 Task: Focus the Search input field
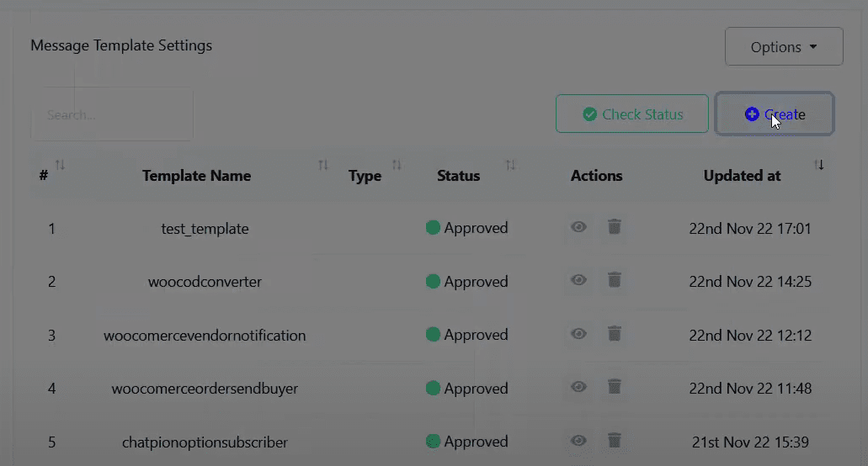tap(112, 114)
